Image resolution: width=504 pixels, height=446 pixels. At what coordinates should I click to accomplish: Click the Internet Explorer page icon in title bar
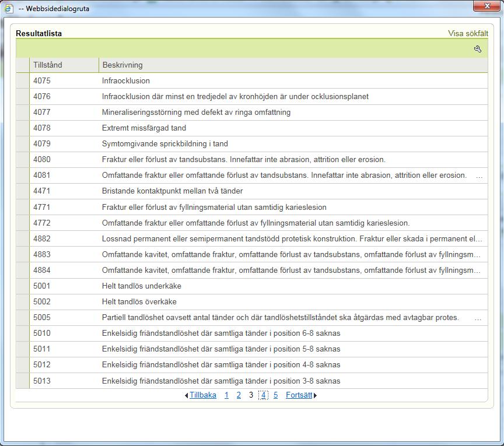9,8
